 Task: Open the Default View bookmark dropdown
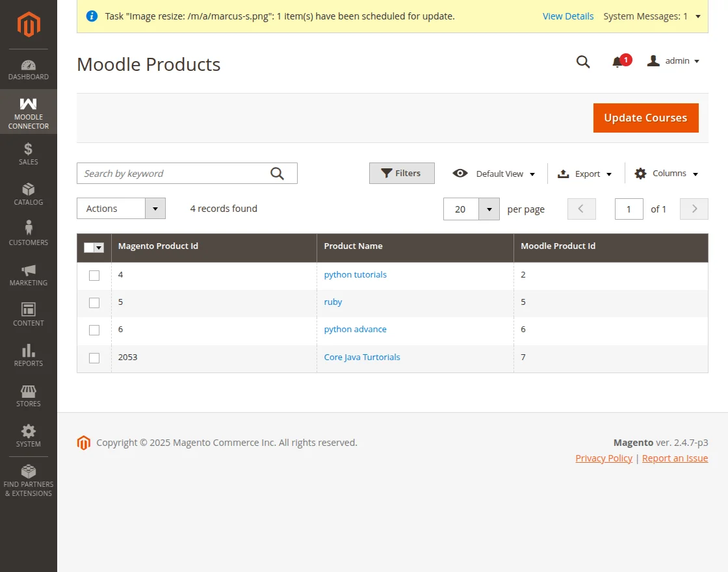click(494, 174)
